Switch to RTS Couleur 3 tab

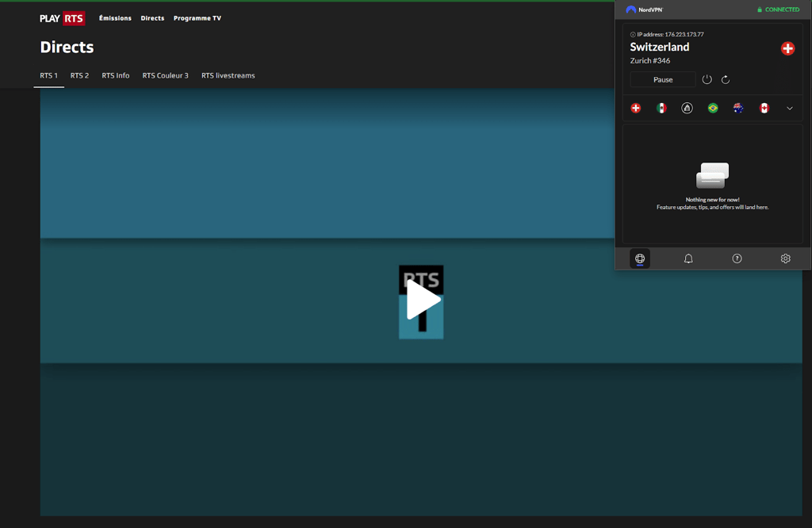[165, 75]
